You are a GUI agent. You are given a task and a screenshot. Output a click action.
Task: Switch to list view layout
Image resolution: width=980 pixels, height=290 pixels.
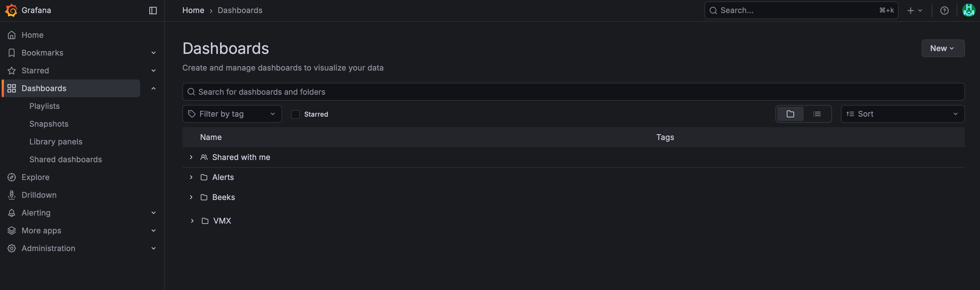[817, 114]
